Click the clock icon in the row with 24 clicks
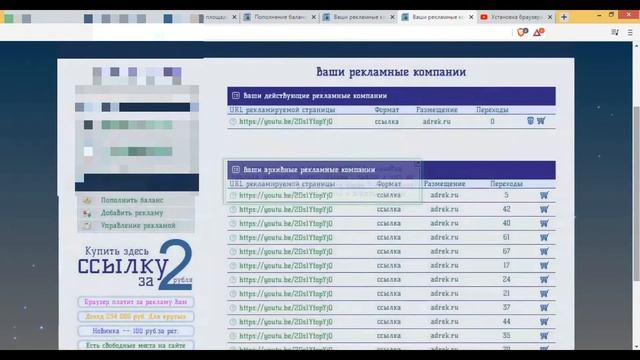640x360 pixels. click(x=233, y=280)
